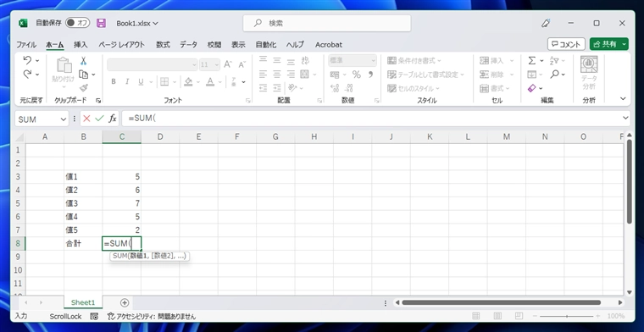Viewport: 644px width, 332px height.
Task: Open the Data Analysis tool
Action: 589,73
